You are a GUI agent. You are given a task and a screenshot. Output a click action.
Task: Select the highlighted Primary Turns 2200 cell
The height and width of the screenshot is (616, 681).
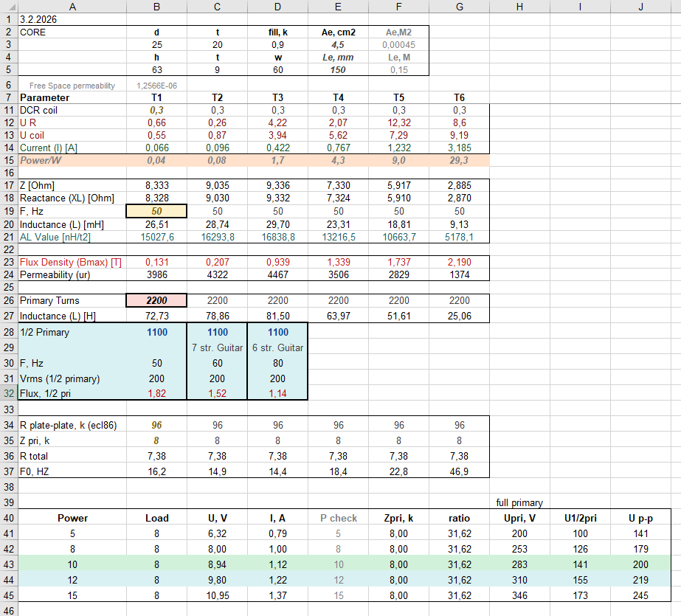coord(156,300)
